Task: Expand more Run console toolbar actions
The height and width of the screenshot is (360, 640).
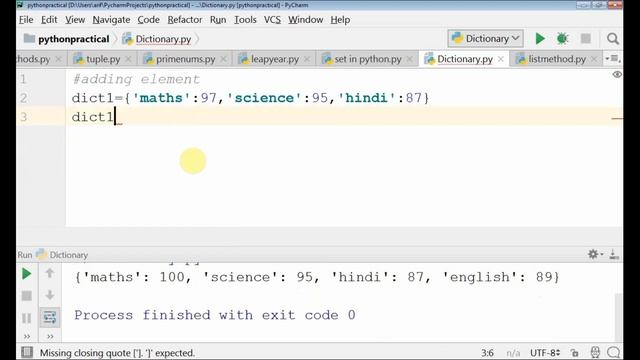Action: click(50, 336)
